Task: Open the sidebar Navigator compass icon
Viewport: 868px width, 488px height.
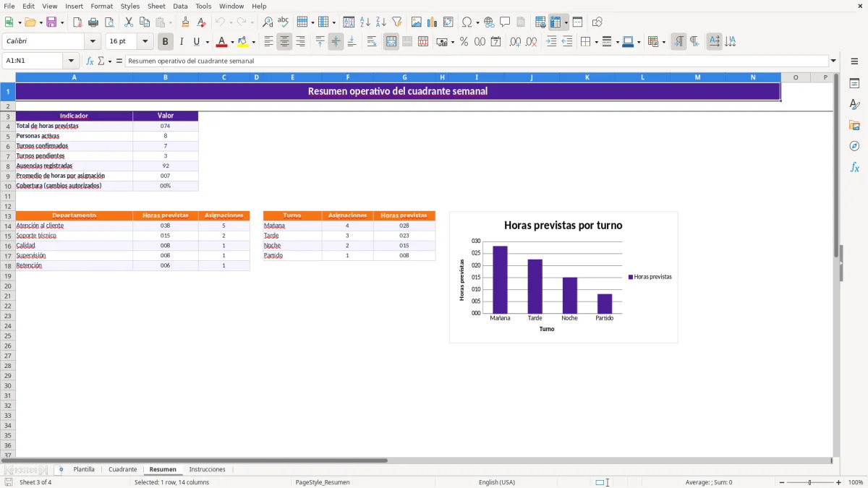Action: (x=854, y=146)
